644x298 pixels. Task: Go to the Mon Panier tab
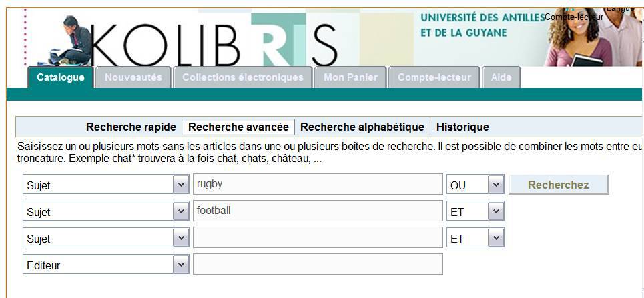350,77
